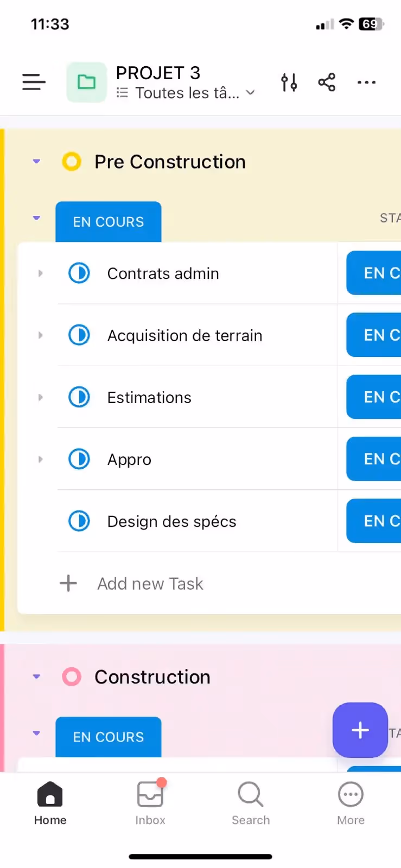This screenshot has width=401, height=868.
Task: Click the status circle for Design des spécs
Action: click(x=79, y=521)
